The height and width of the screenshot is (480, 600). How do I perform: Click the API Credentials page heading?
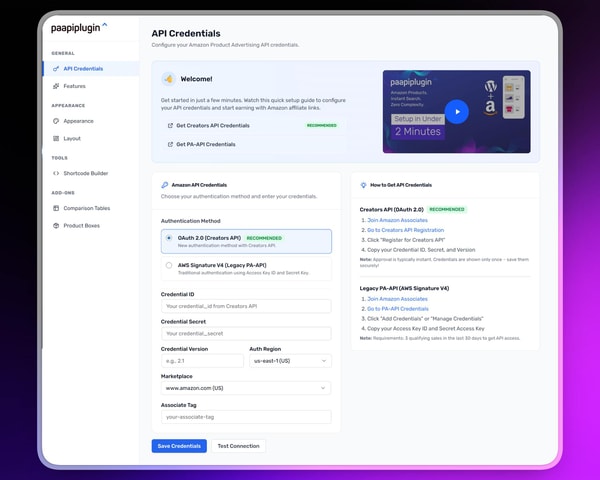[x=186, y=34]
